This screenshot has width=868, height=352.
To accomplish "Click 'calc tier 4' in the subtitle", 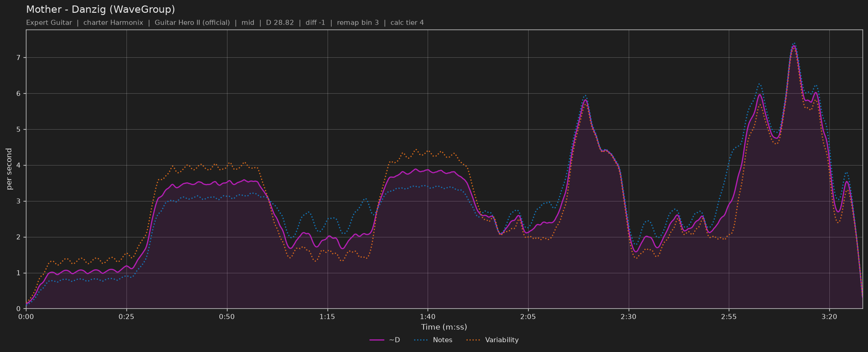I will click(x=407, y=23).
